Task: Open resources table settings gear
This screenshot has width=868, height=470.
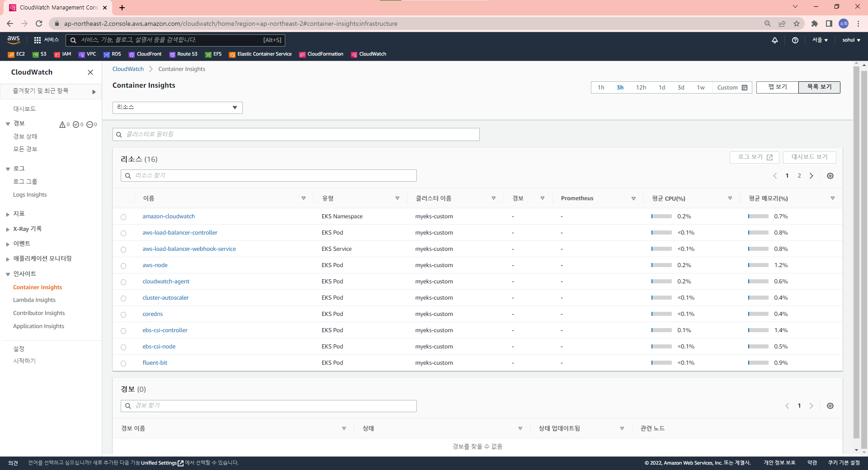Action: pyautogui.click(x=830, y=176)
